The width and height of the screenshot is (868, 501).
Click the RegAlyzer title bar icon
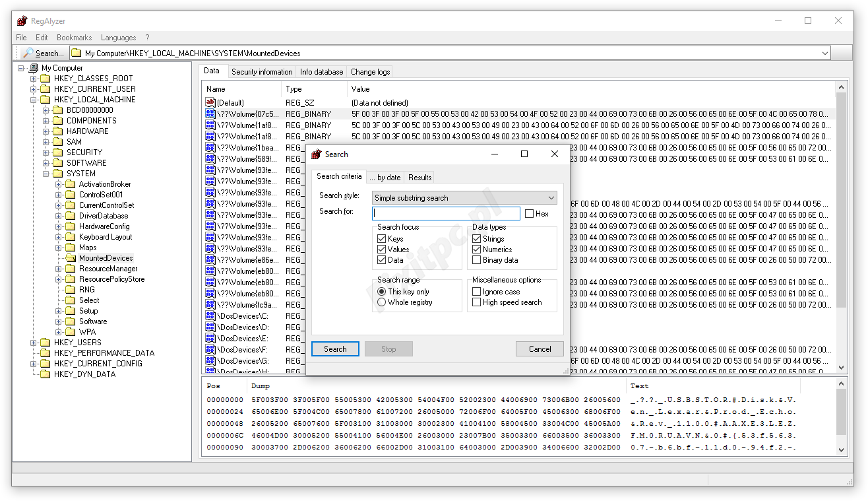tap(22, 21)
